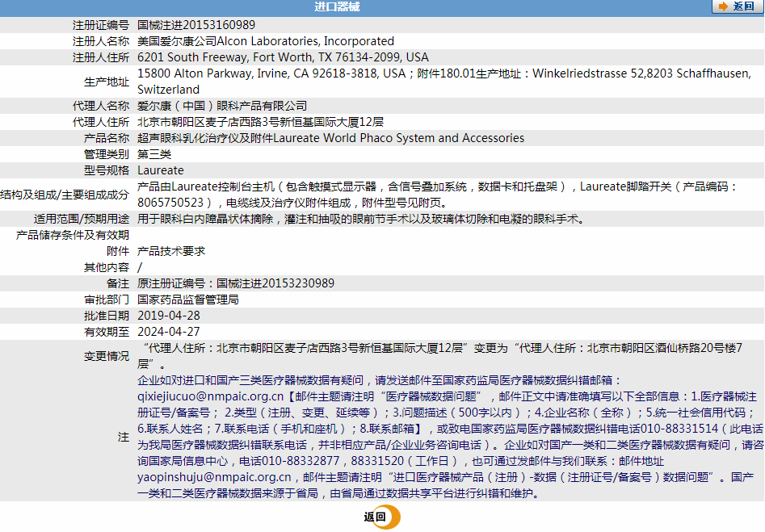
Task: Click the 审批部门 label
Action: 107,299
